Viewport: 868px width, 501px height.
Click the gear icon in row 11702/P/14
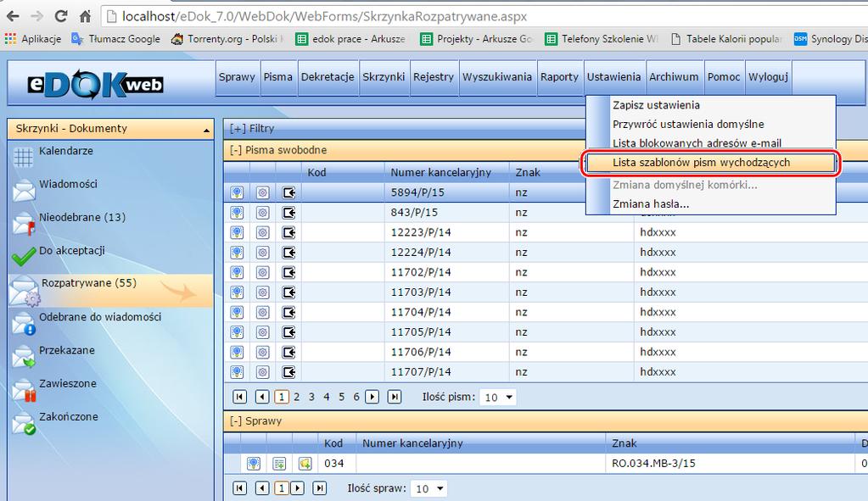tap(262, 272)
